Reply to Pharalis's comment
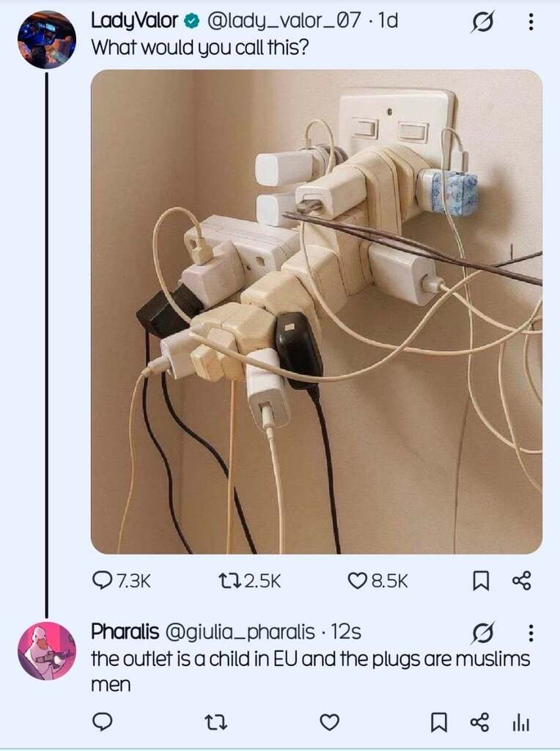 (102, 722)
